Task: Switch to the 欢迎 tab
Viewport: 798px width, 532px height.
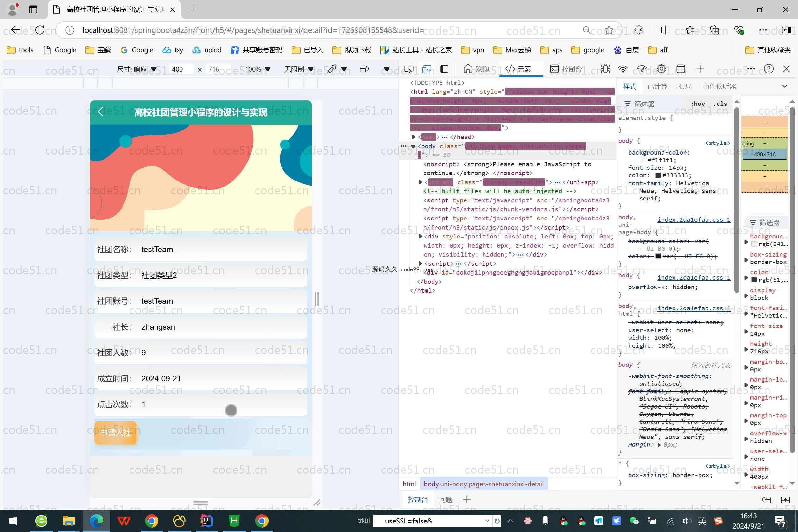Action: tap(476, 69)
